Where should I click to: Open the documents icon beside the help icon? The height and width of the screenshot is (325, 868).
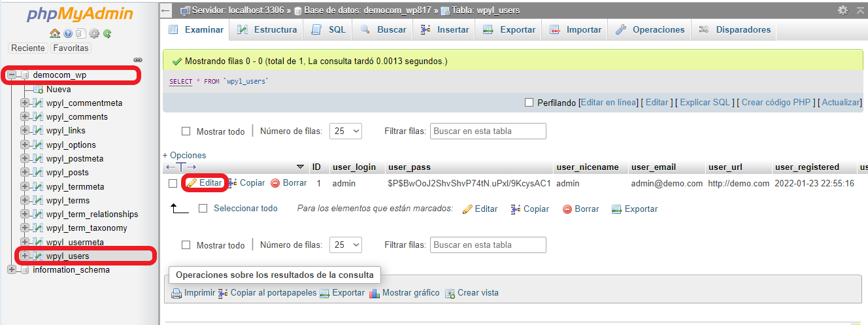click(x=80, y=33)
